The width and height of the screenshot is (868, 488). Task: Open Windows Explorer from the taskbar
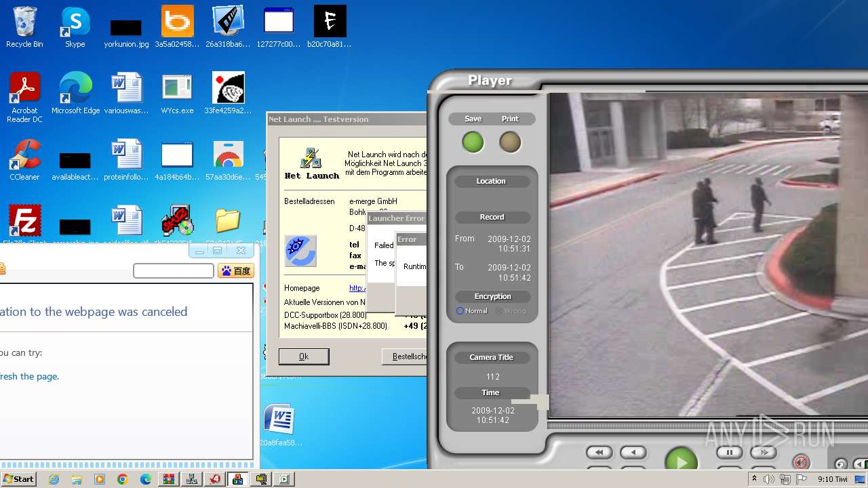click(x=77, y=479)
